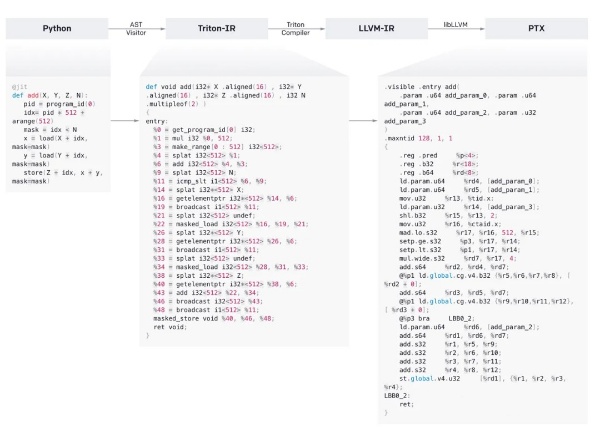Click the libLLVM arrow label
The image size is (600, 433).
pyautogui.click(x=455, y=24)
